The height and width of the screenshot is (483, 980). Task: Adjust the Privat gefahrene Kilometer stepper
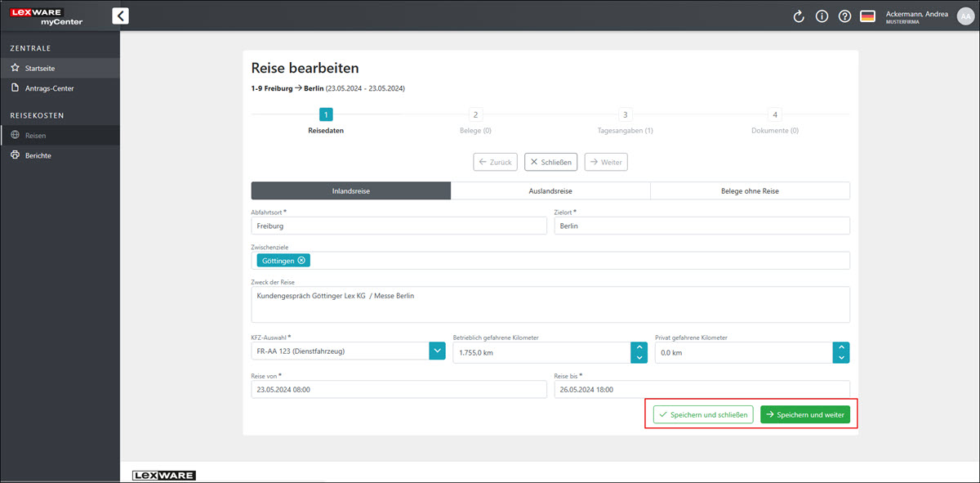[x=840, y=352]
